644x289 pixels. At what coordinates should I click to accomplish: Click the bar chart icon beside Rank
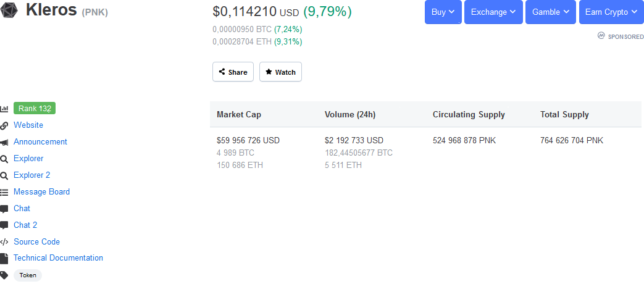tap(4, 109)
